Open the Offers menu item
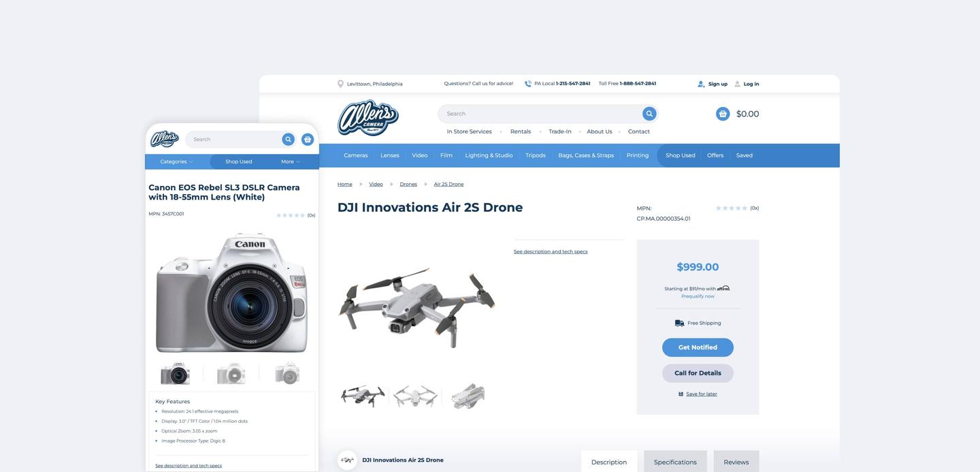This screenshot has height=472, width=980. pos(715,155)
